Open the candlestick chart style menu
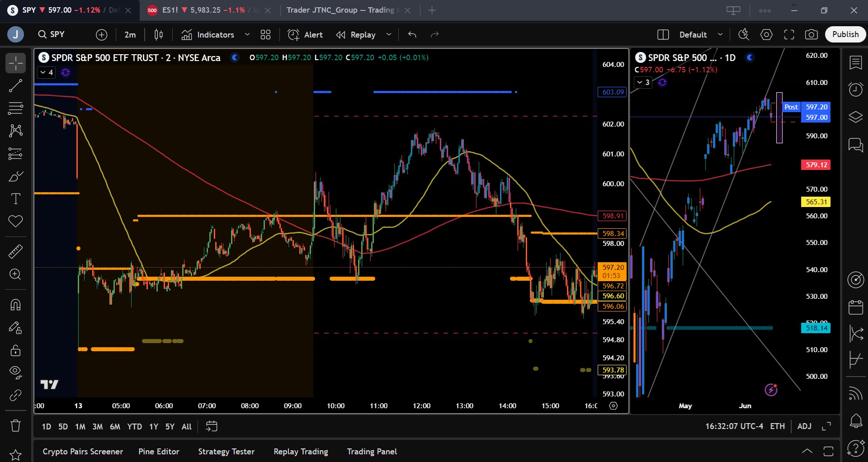This screenshot has height=462, width=868. [x=159, y=34]
